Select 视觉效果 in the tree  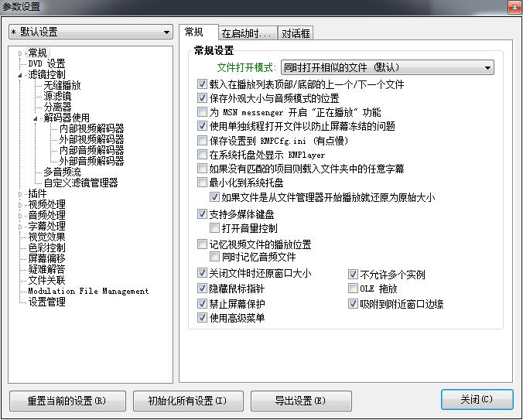pos(46,237)
